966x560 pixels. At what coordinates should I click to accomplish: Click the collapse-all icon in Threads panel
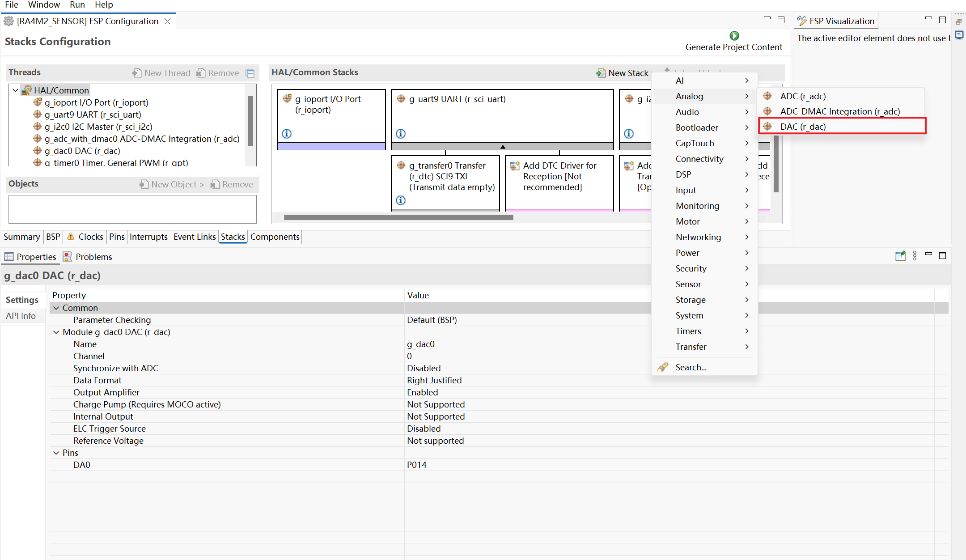point(250,73)
